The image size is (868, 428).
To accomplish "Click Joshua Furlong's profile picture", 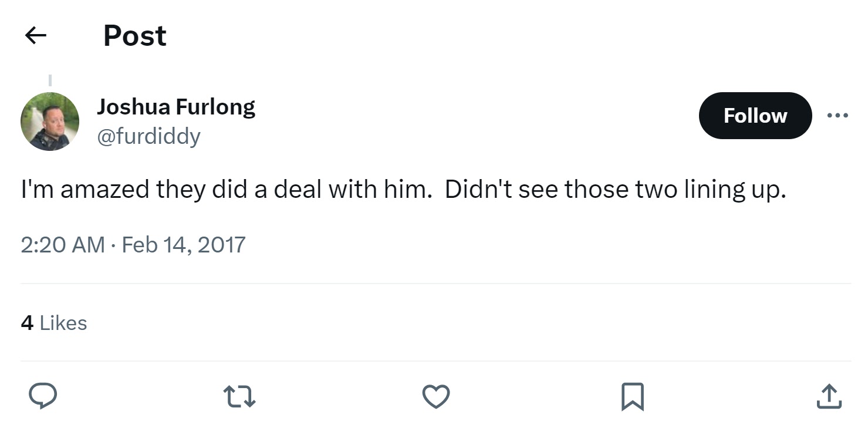I will click(x=50, y=122).
